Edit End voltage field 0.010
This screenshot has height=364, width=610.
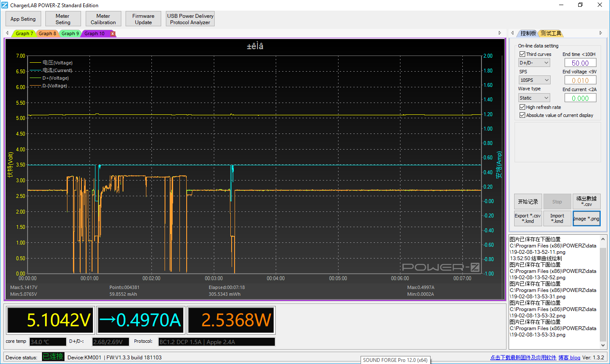click(580, 81)
